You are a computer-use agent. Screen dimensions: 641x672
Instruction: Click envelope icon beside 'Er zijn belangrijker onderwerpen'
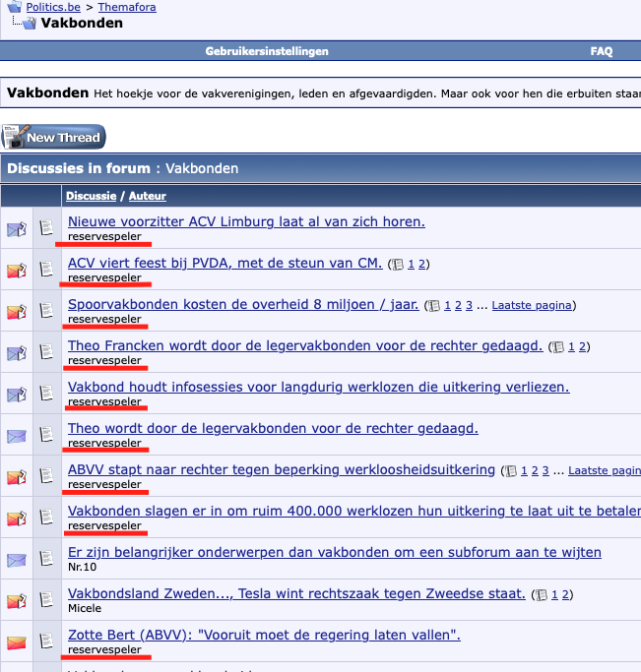tap(17, 560)
